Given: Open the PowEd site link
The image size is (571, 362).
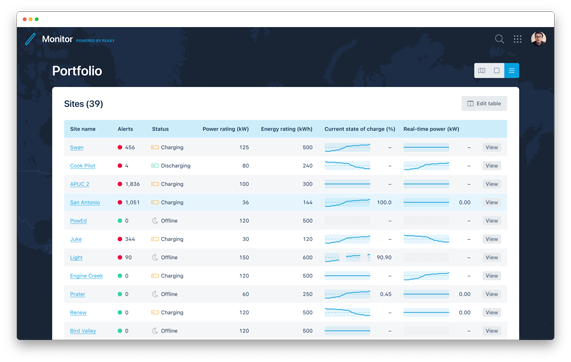Looking at the screenshot, I should [x=78, y=221].
